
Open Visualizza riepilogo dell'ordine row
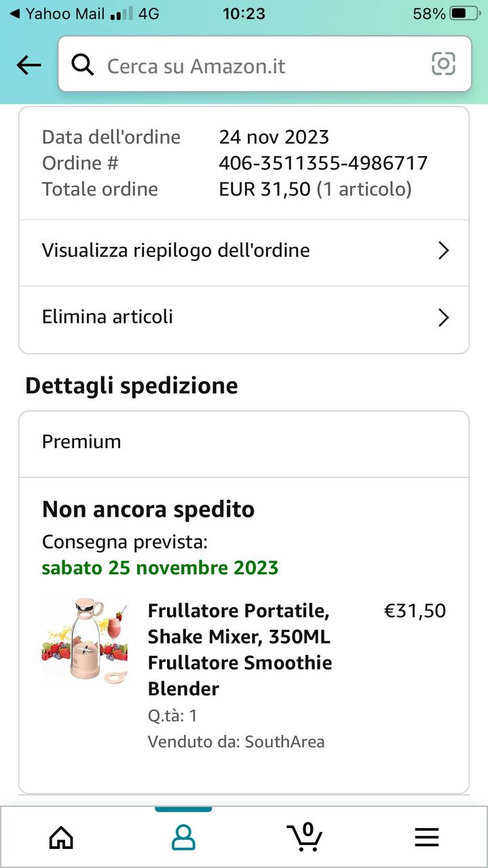point(244,252)
